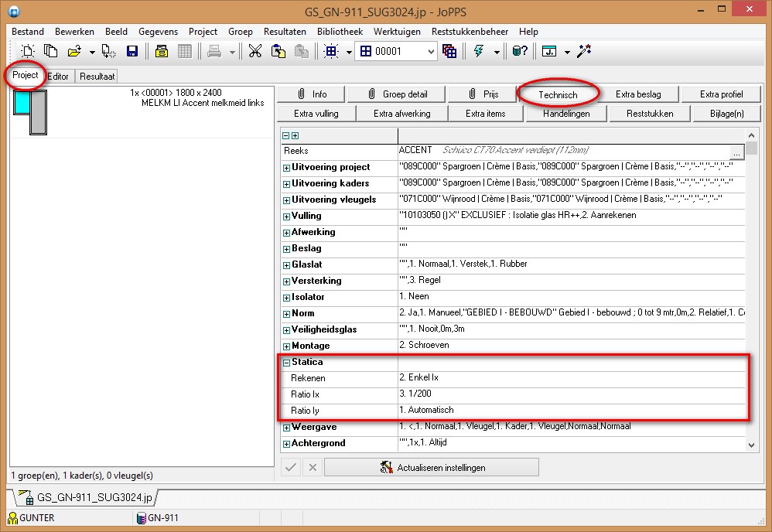This screenshot has width=772, height=532.
Task: Click the Montage value '2. Schroeven'
Action: [424, 345]
